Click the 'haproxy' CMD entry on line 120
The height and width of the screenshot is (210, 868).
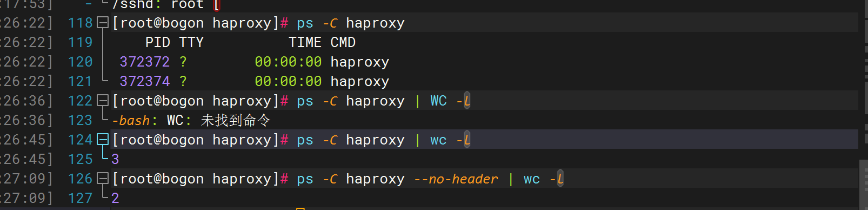360,63
